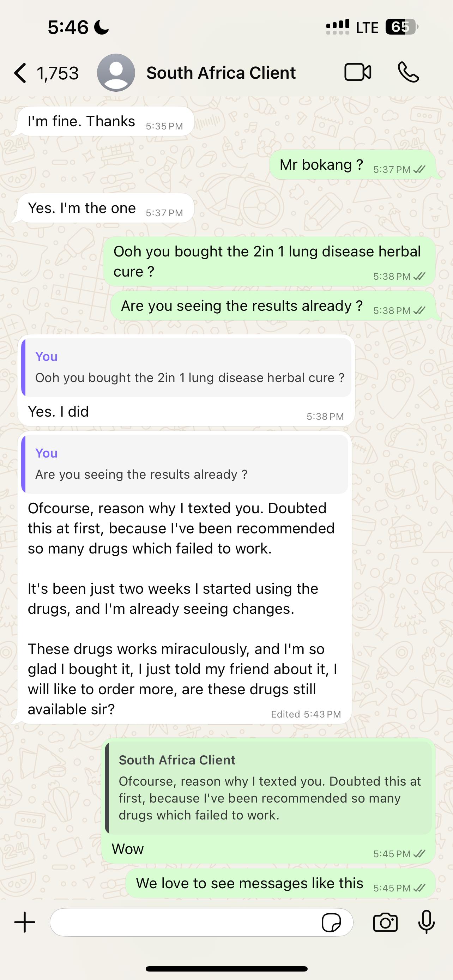This screenshot has width=453, height=980.
Task: Open the sticker picker in message field
Action: click(331, 922)
